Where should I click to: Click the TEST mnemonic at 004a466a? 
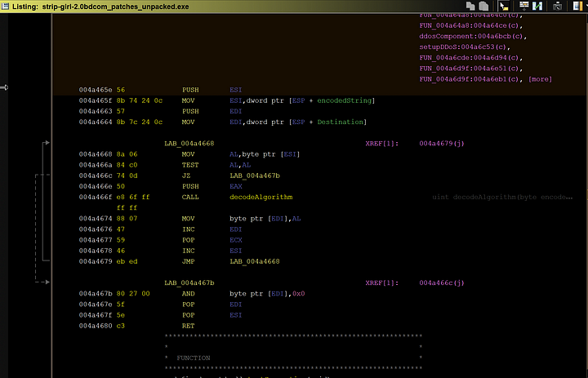click(190, 165)
